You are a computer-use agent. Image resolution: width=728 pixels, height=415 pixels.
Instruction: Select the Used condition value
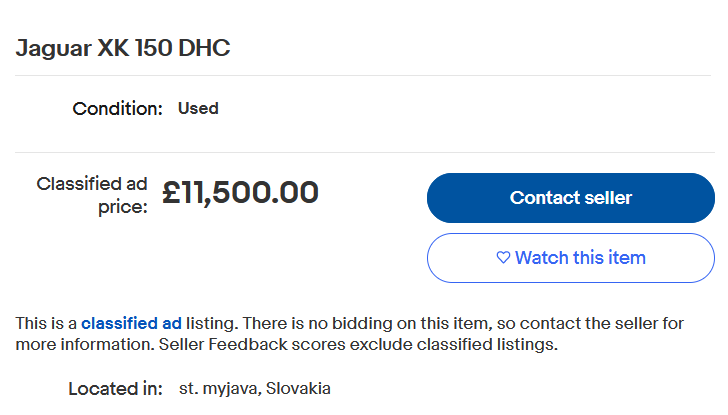click(x=198, y=108)
